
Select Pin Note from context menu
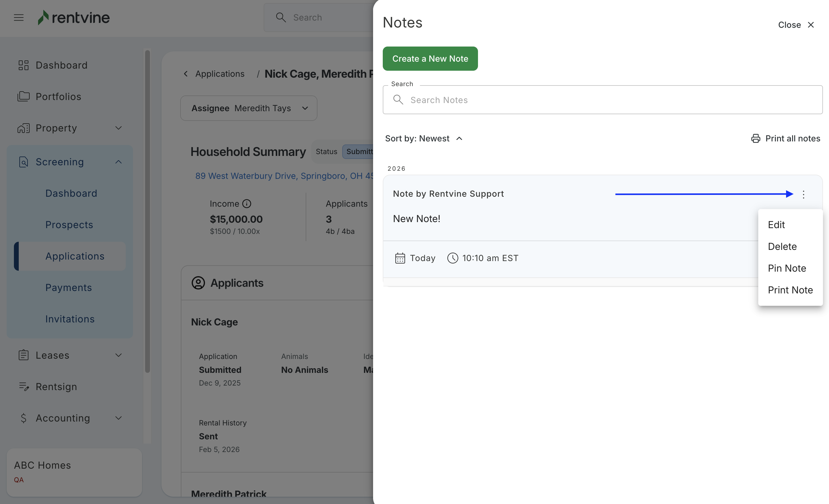787,268
